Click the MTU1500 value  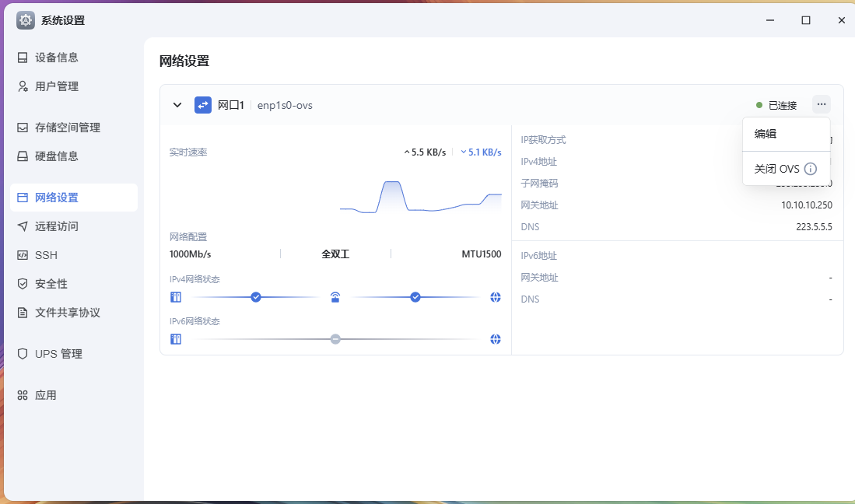[x=482, y=254]
